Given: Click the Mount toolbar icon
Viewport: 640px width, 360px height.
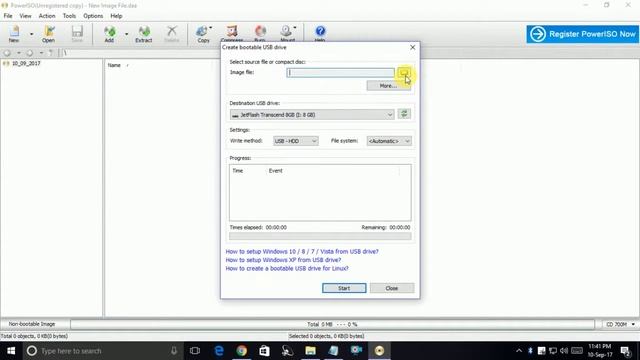Looking at the screenshot, I should 287,33.
